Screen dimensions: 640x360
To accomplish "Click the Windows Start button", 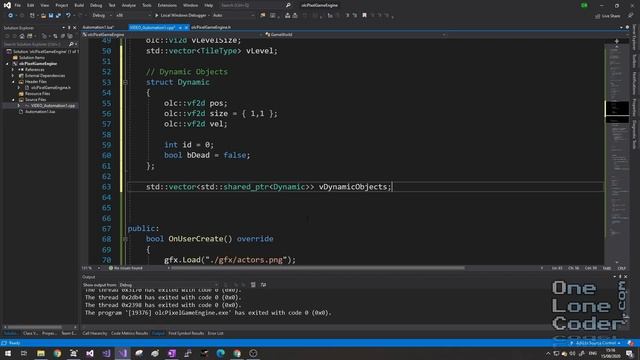I will click(x=8, y=353).
